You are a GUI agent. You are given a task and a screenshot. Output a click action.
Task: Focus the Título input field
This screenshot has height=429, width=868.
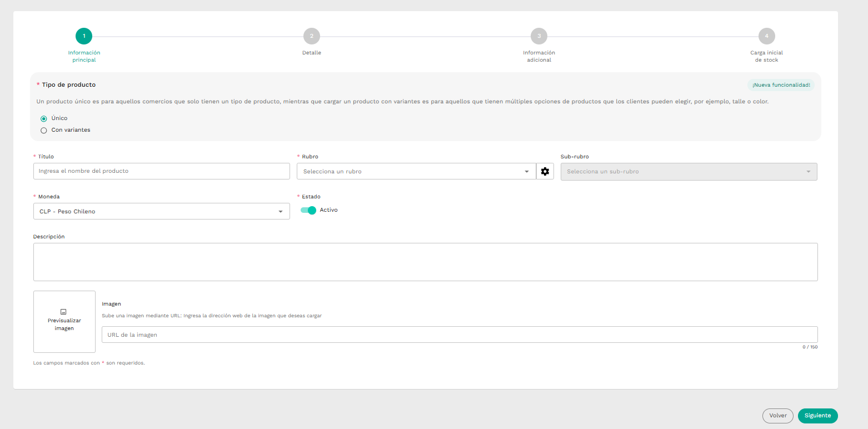tap(162, 171)
